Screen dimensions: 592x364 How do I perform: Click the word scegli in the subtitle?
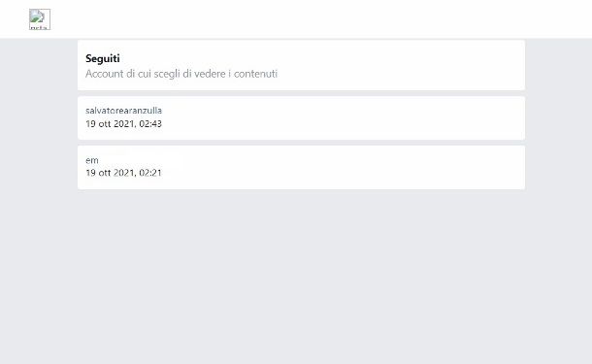click(167, 74)
